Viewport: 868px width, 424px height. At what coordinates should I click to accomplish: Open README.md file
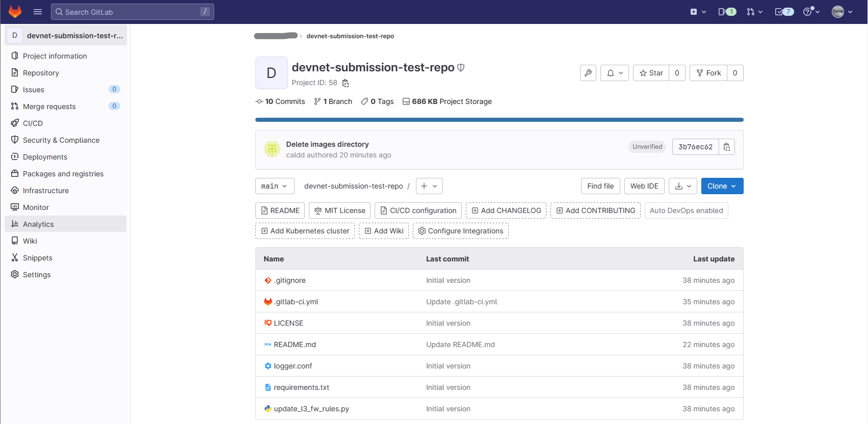pos(295,344)
